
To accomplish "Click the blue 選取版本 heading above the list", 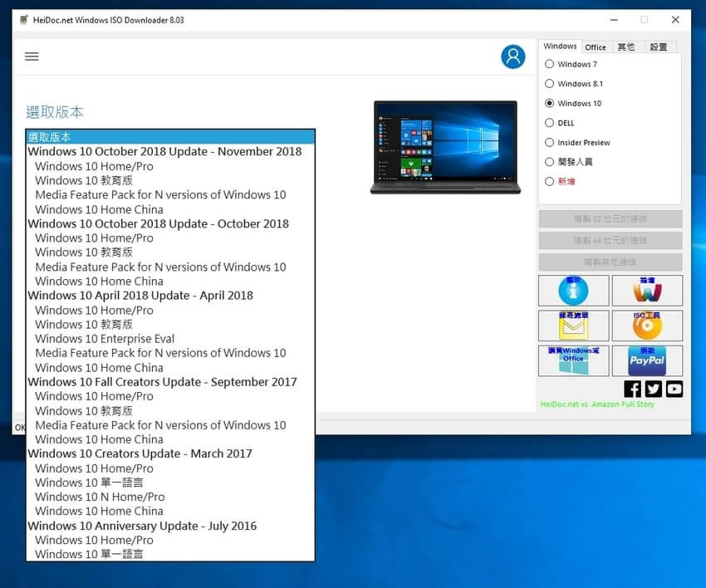I will tap(55, 112).
